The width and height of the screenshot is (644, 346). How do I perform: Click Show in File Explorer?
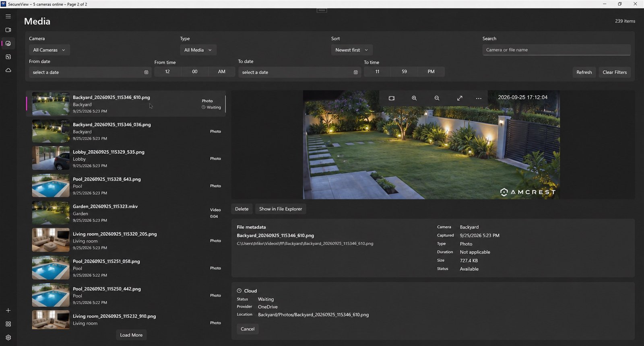pyautogui.click(x=281, y=209)
